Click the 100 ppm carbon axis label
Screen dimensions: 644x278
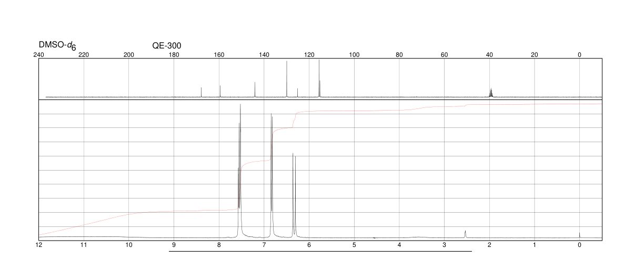coord(354,55)
